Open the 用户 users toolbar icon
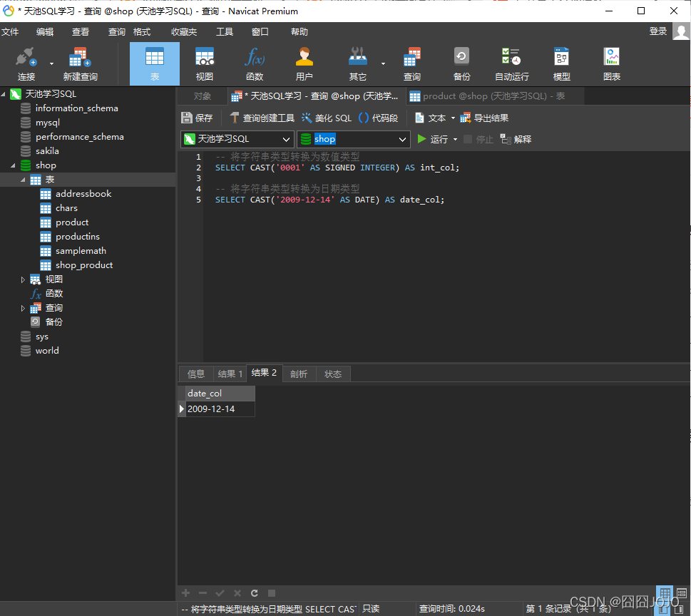 click(x=304, y=64)
